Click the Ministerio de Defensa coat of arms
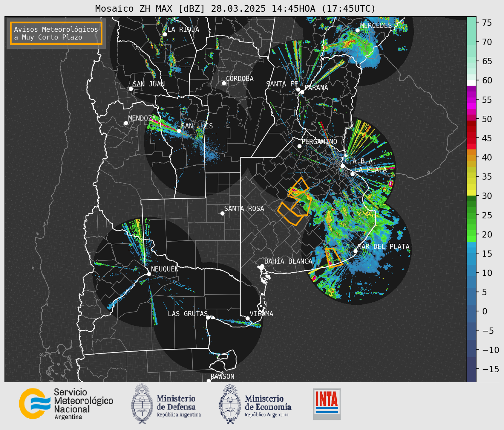Image resolution: width=504 pixels, height=430 pixels. [x=142, y=403]
